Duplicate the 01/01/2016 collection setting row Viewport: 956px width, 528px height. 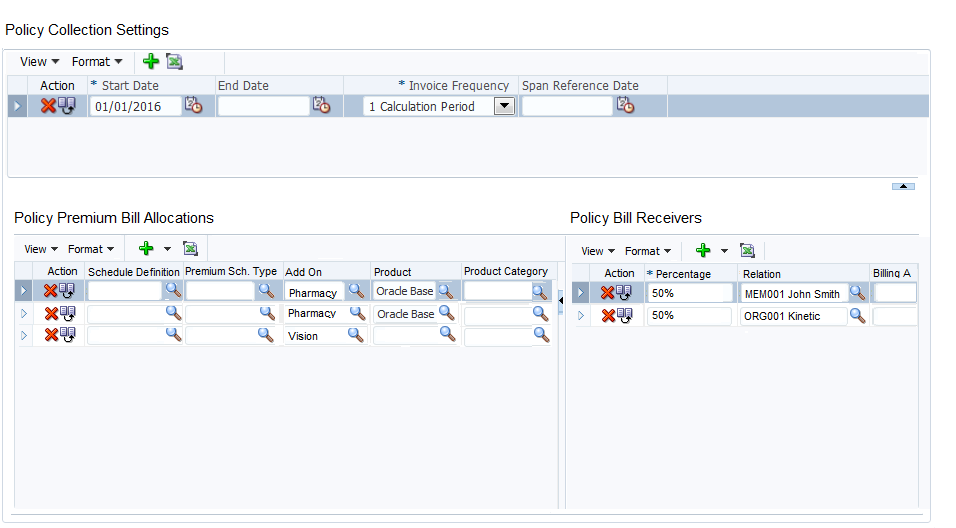(66, 106)
